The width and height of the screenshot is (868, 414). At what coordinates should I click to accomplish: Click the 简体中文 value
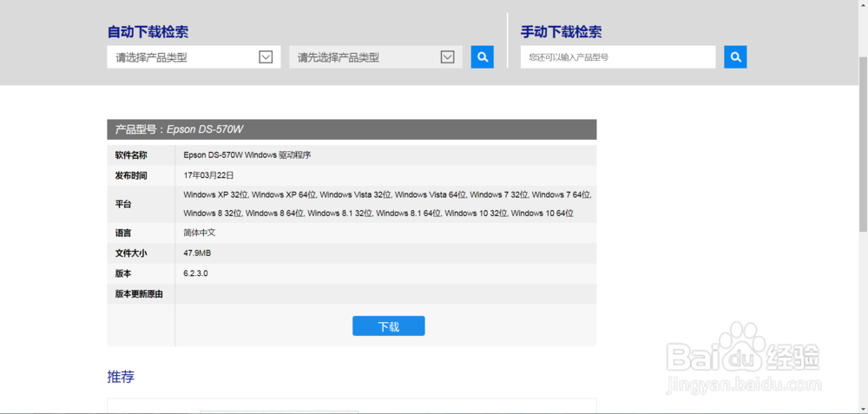[x=200, y=233]
